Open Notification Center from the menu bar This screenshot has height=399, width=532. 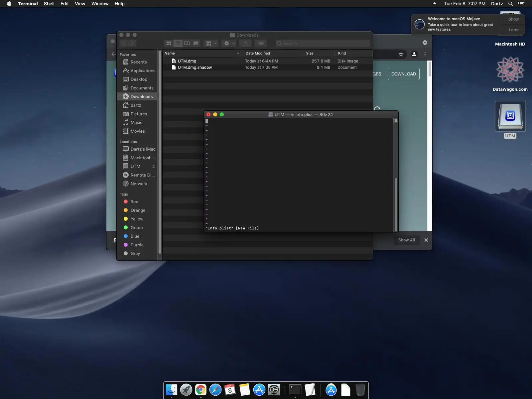[521, 4]
